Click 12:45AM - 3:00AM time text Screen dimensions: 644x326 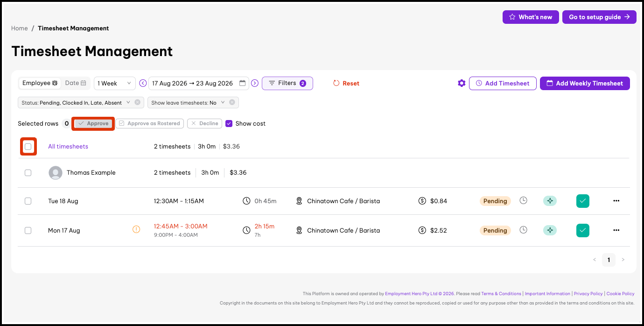coord(181,226)
